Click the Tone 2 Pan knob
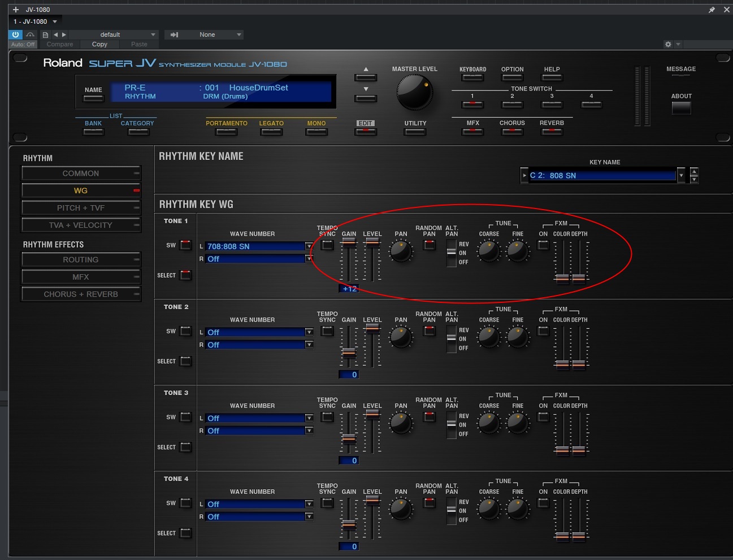733x560 pixels. 401,337
